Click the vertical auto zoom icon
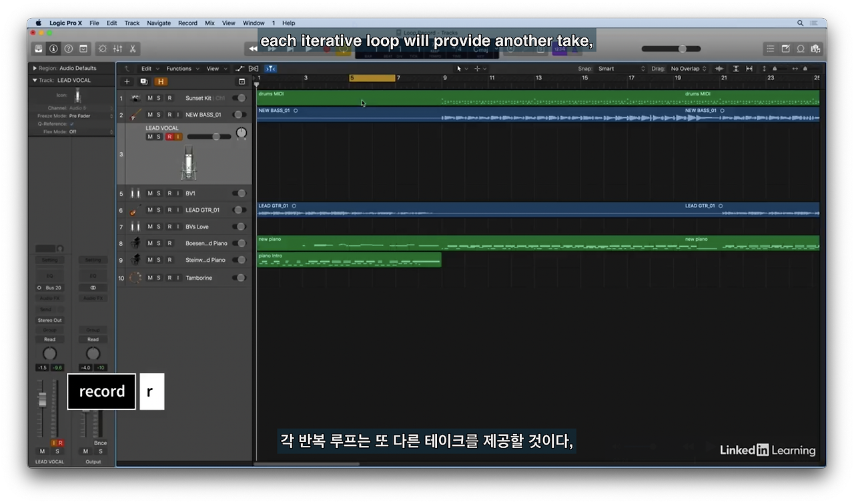 pyautogui.click(x=736, y=69)
